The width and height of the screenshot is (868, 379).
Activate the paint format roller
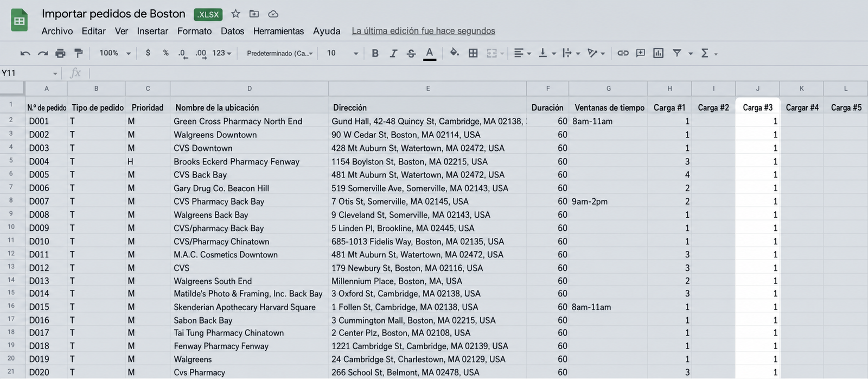(x=78, y=53)
